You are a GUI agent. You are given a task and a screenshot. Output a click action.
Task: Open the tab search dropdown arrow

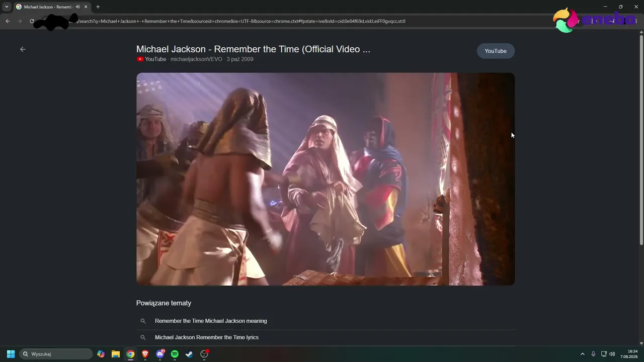tap(7, 7)
